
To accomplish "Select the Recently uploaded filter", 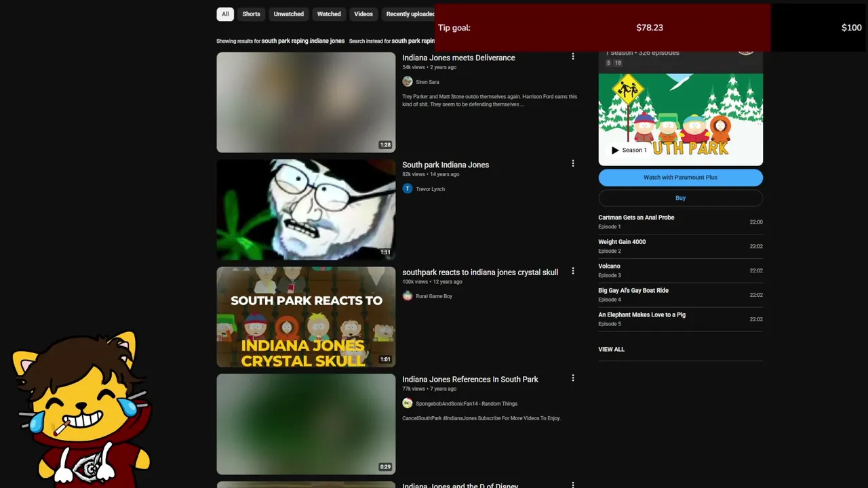I will tap(409, 14).
